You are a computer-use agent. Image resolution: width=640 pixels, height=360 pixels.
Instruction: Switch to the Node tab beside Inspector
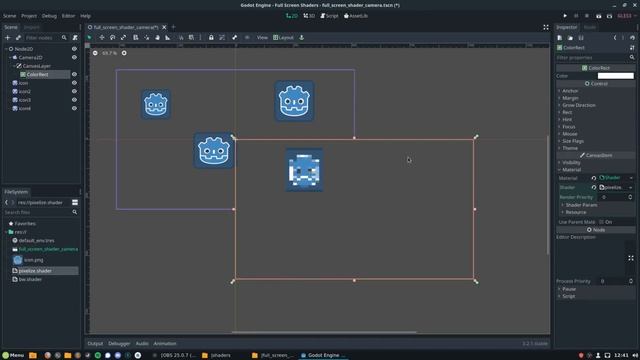(590, 27)
